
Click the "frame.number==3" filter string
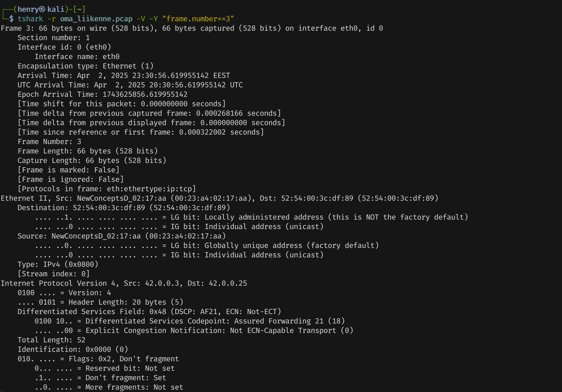pos(198,19)
